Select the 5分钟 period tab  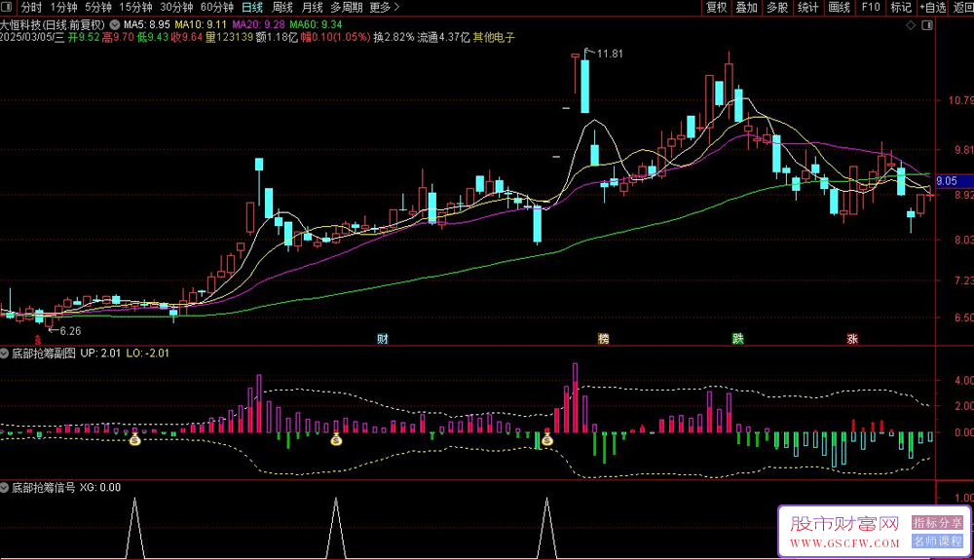click(98, 8)
